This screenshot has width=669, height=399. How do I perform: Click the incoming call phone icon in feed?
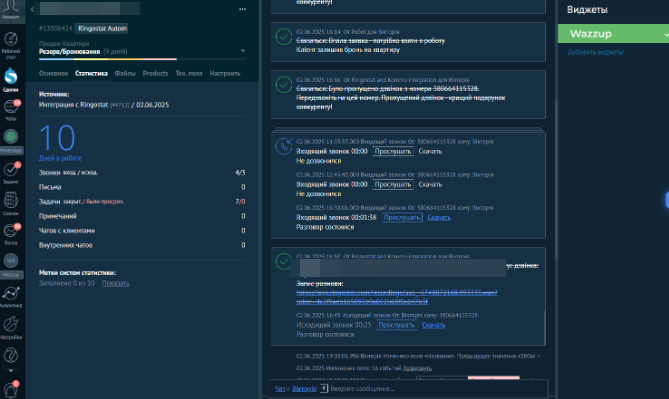click(x=283, y=146)
